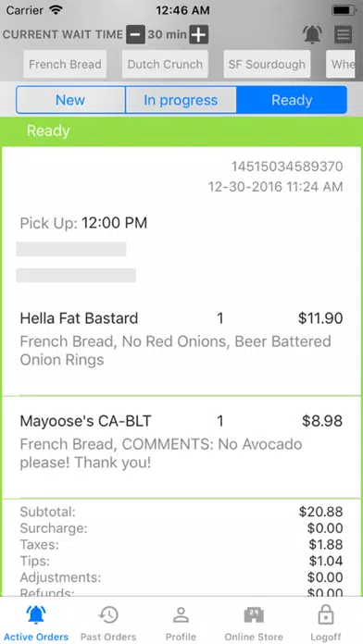Image resolution: width=363 pixels, height=644 pixels.
Task: Increase wait time with plus button
Action: pos(199,34)
